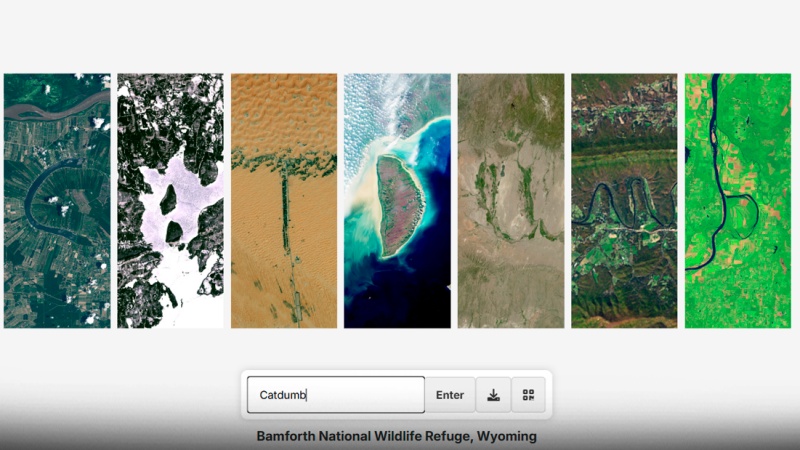The width and height of the screenshot is (800, 450).
Task: Select the gray-brown arid plains image
Action: tap(511, 201)
